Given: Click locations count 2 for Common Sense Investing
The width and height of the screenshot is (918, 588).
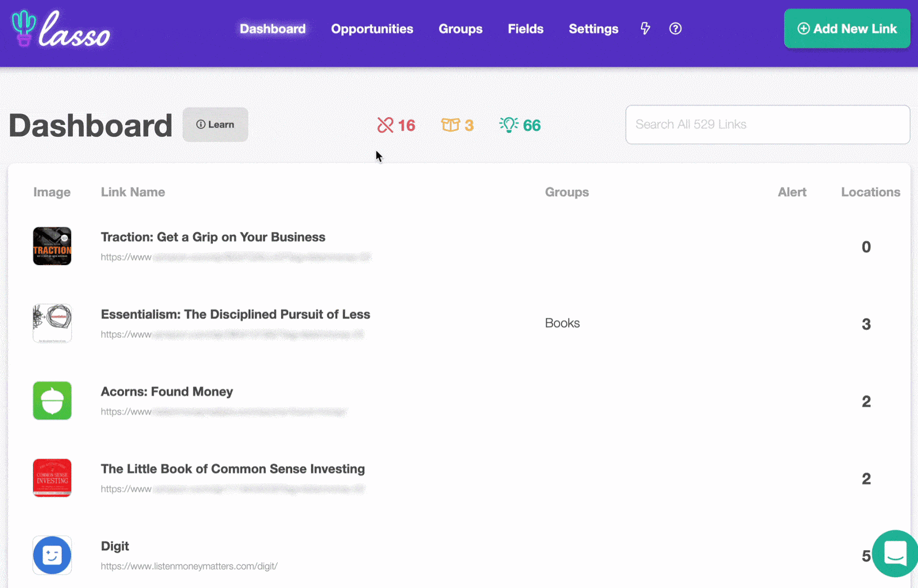Looking at the screenshot, I should [x=866, y=478].
